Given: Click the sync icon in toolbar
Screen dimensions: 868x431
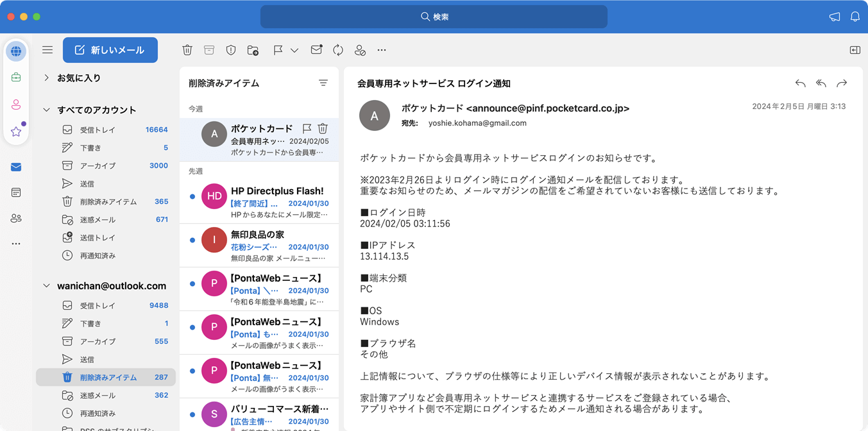Looking at the screenshot, I should point(338,50).
